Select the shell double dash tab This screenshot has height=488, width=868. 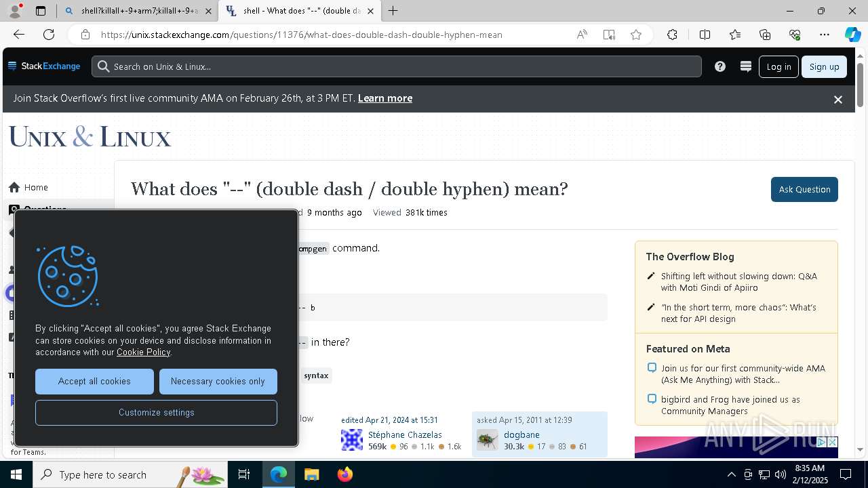[x=298, y=11]
